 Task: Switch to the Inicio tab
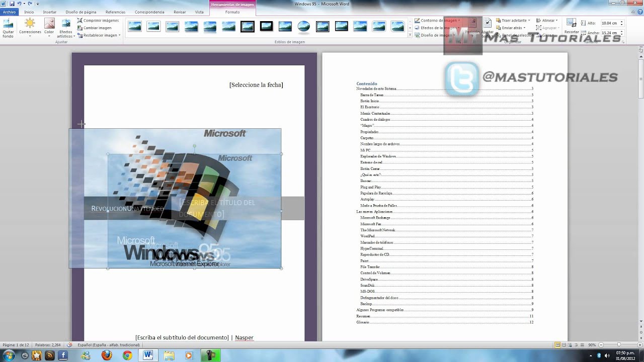click(x=29, y=12)
